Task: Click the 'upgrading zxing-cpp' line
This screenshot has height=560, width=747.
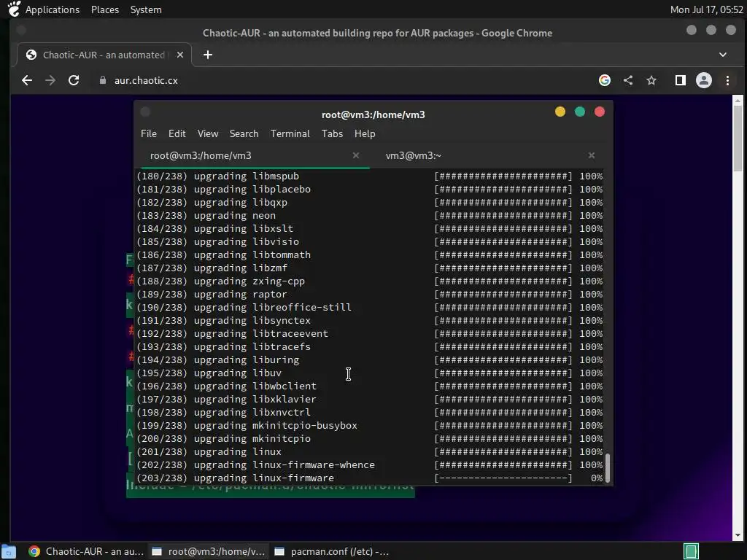Action: click(x=249, y=281)
